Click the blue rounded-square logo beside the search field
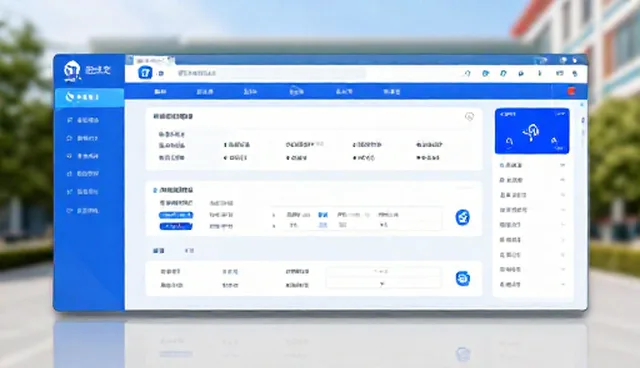Image resolution: width=640 pixels, height=368 pixels. (145, 73)
